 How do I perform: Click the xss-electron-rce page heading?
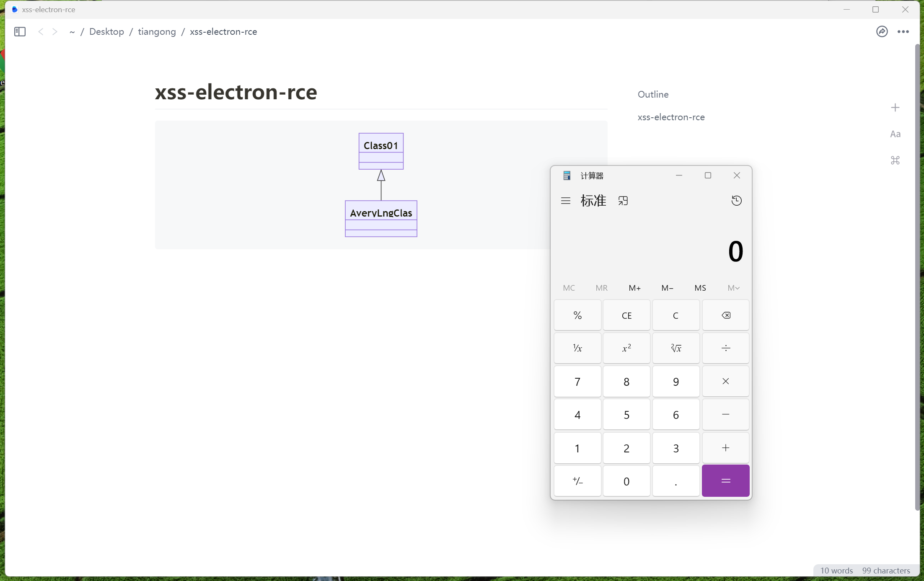(236, 92)
